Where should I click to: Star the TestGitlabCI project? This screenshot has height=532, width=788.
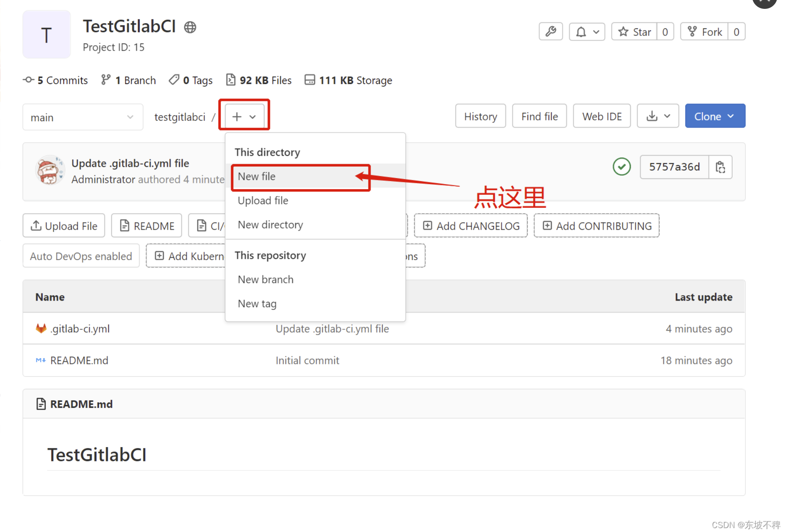point(634,32)
